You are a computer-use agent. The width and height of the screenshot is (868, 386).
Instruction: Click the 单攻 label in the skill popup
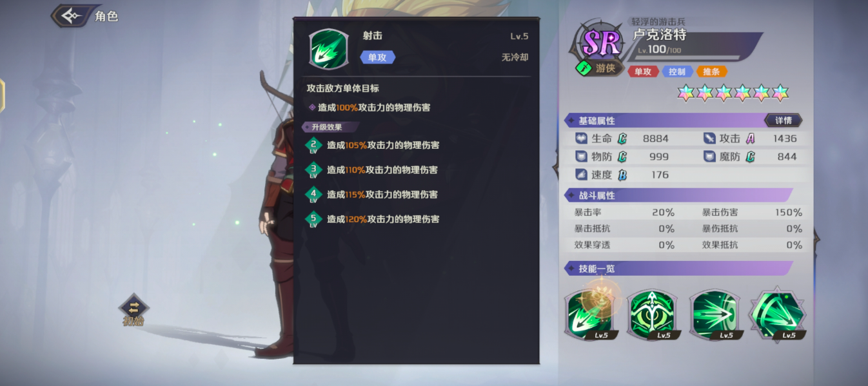tap(377, 57)
